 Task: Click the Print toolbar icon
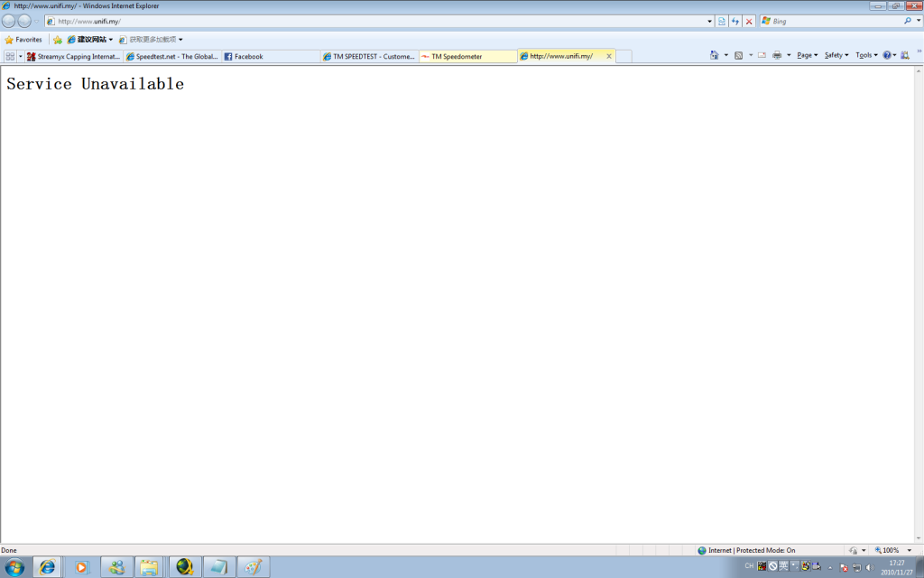(x=777, y=55)
